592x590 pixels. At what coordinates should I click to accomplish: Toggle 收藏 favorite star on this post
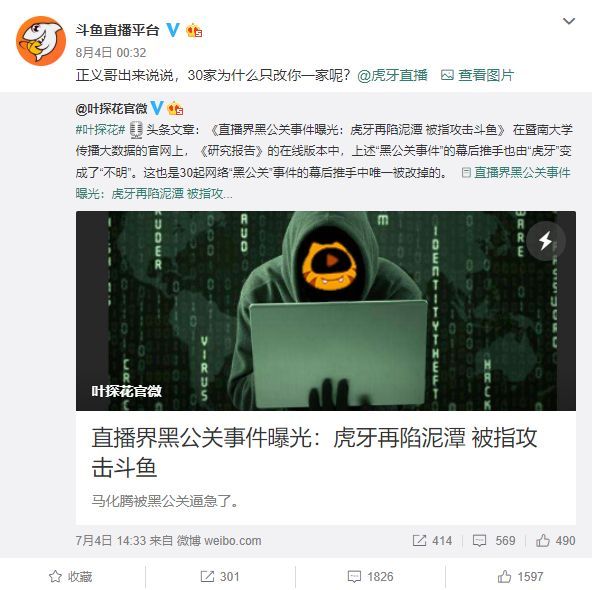pos(71,576)
